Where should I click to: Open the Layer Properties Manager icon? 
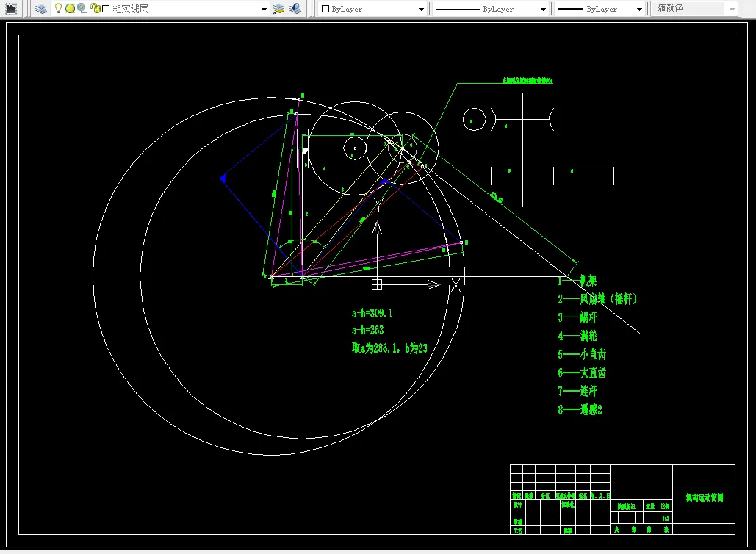[41, 9]
